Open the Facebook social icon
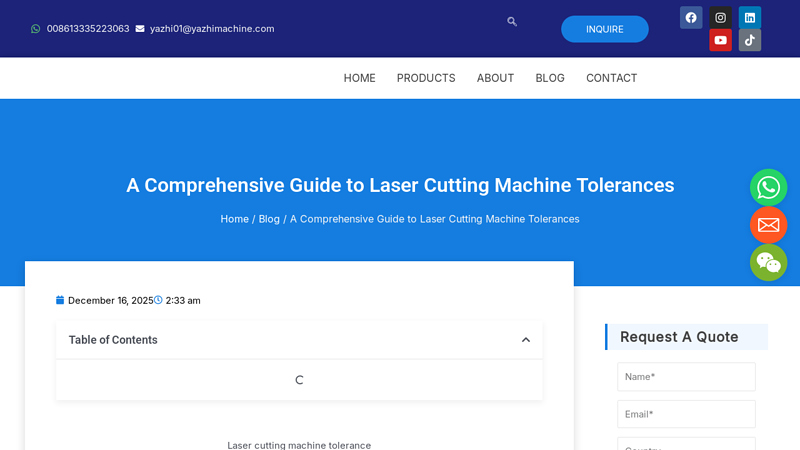 coord(691,18)
